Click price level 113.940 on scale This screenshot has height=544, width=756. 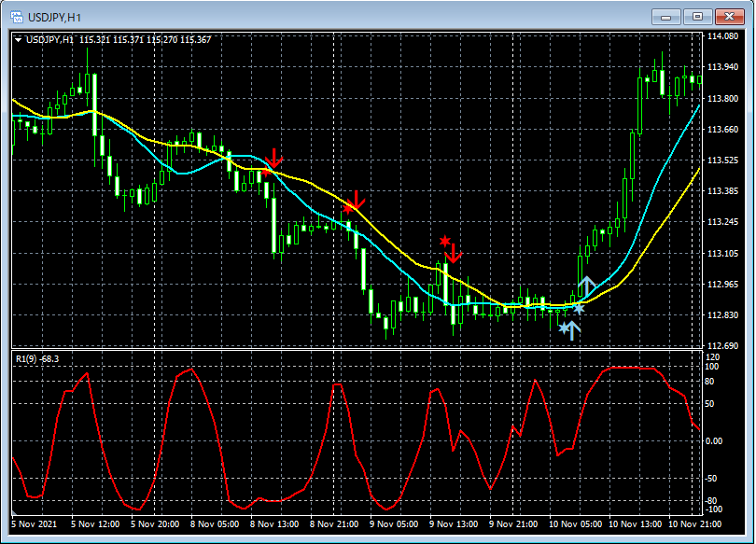coord(722,67)
